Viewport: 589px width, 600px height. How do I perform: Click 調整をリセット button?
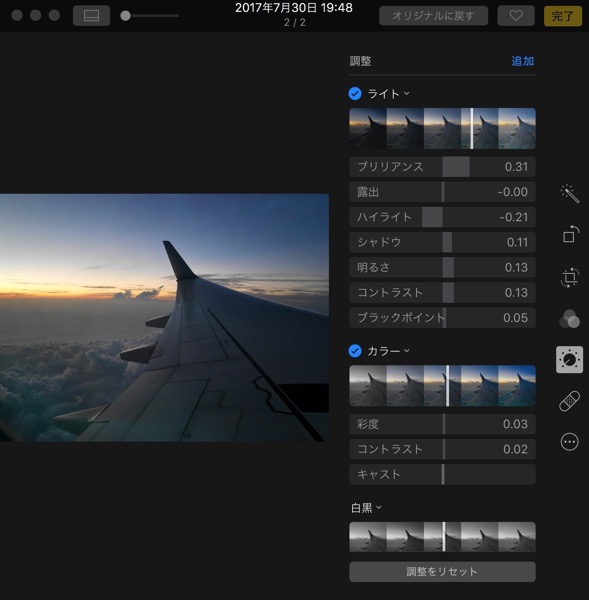(442, 572)
